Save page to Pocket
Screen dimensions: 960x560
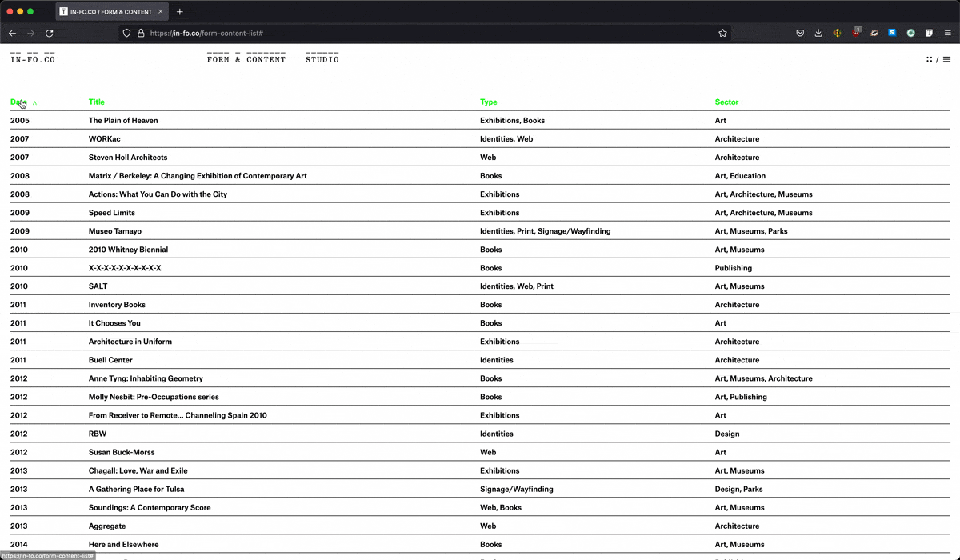click(x=800, y=34)
